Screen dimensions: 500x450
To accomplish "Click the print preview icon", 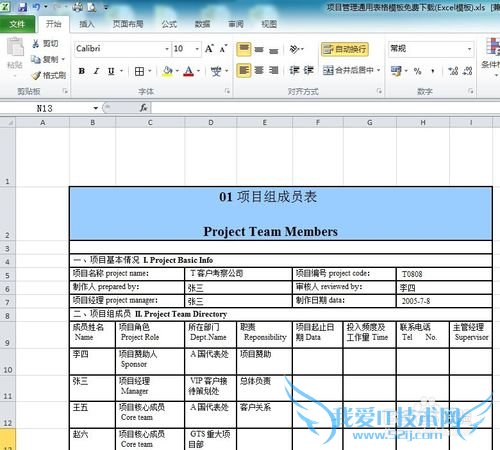I will 92,7.
